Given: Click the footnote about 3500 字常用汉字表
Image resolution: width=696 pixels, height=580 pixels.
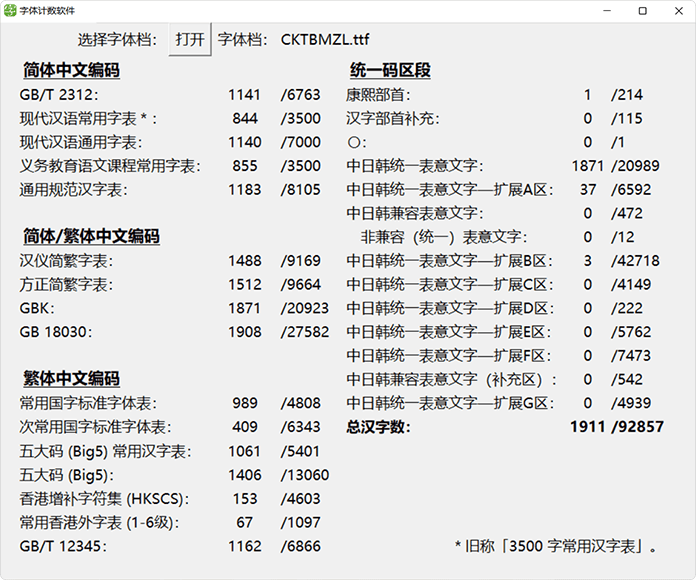Looking at the screenshot, I should [x=557, y=546].
